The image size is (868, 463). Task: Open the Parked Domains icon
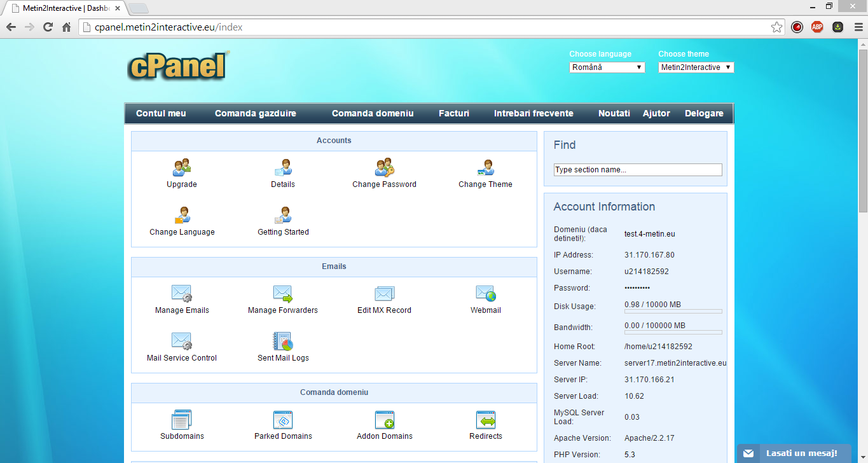[x=283, y=420]
